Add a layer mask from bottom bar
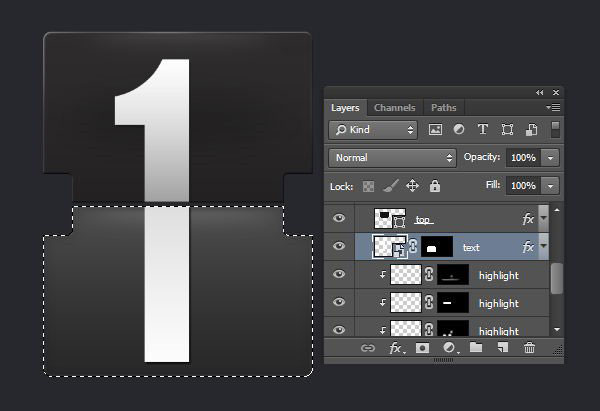 pos(423,348)
